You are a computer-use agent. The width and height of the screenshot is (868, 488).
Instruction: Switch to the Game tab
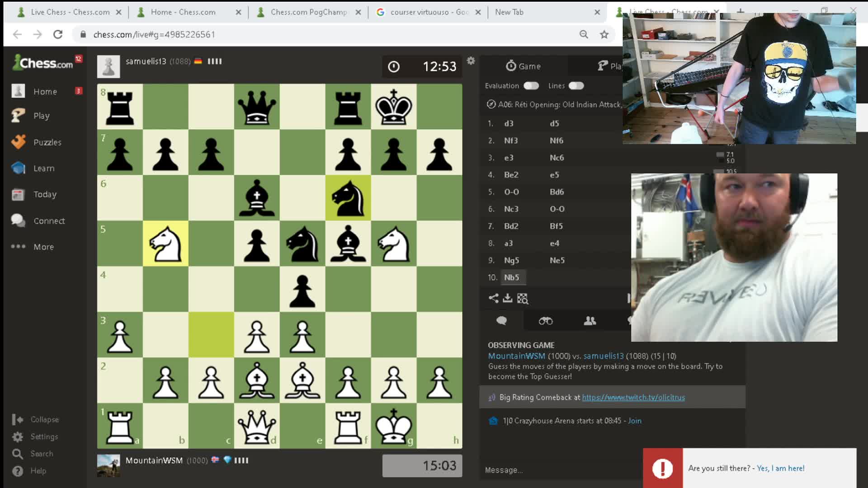point(523,66)
